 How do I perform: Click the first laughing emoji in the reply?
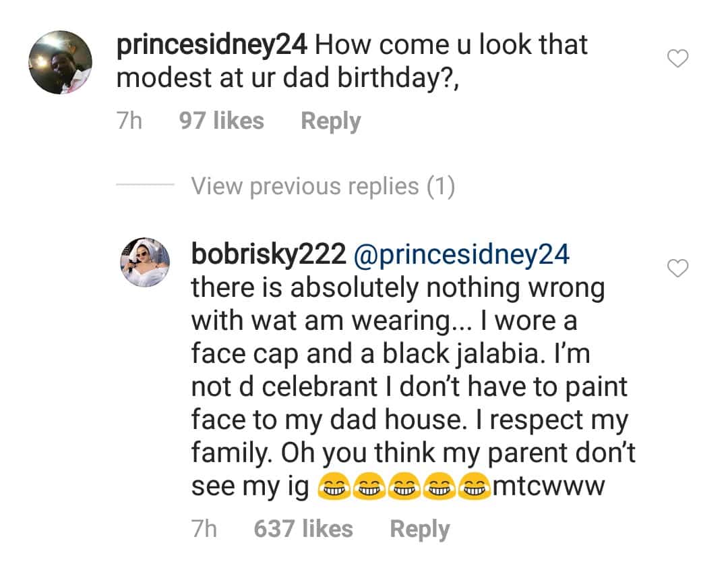click(334, 488)
